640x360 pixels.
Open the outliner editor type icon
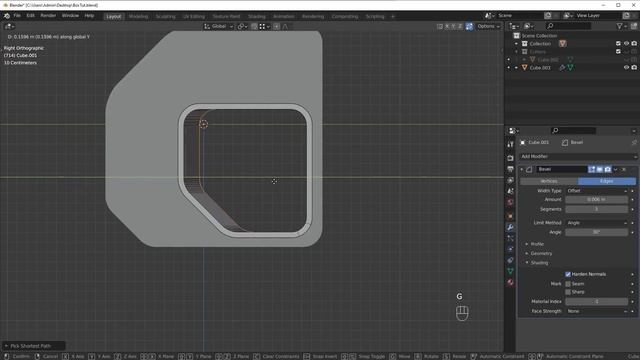pos(513,26)
